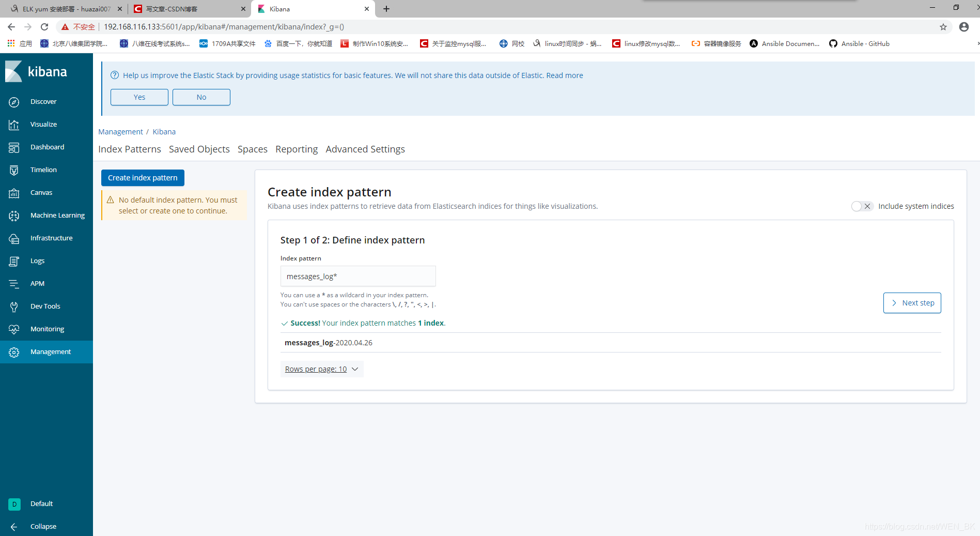Click the browser address bar URL
This screenshot has height=536, width=980.
coord(224,27)
